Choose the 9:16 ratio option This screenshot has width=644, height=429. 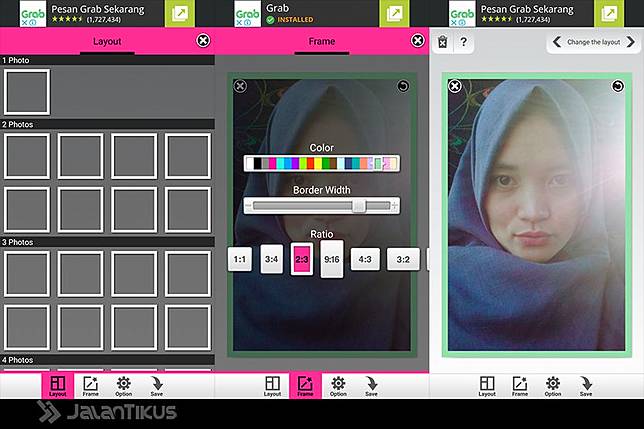332,259
